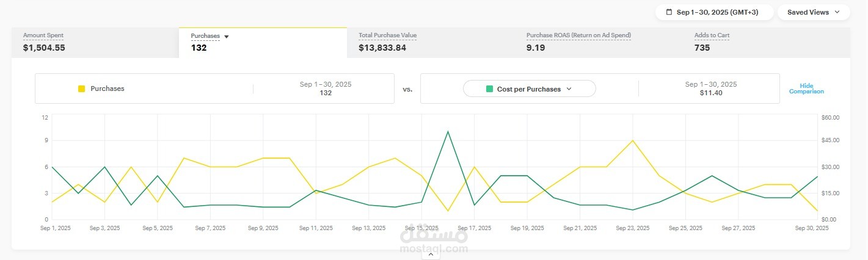Select the Amount Spent metric tab
The image size is (868, 260).
coord(95,43)
